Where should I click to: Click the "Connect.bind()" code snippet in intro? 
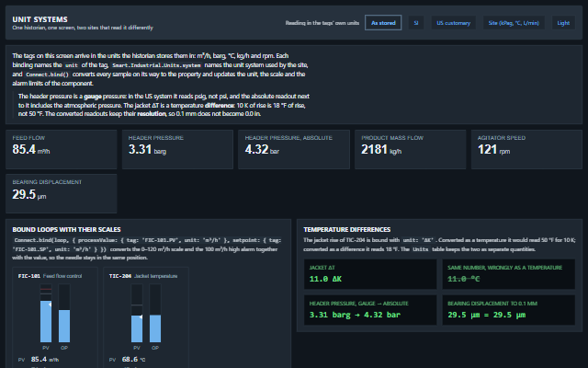(x=47, y=75)
